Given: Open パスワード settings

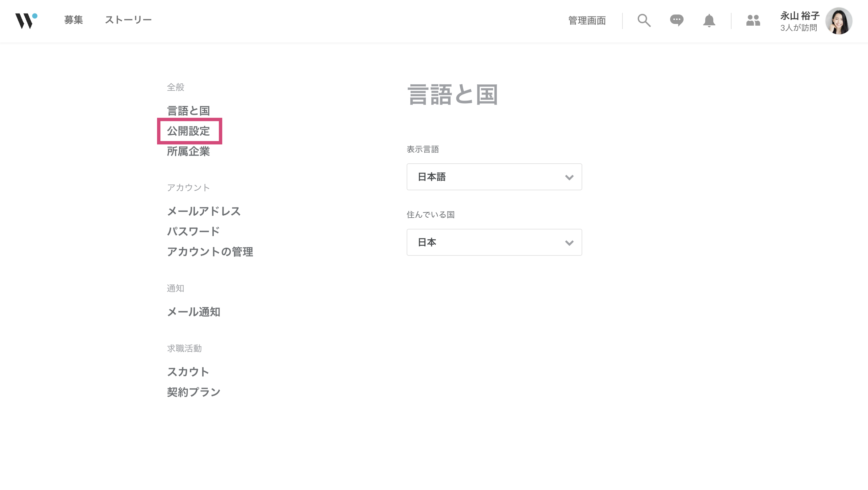Looking at the screenshot, I should (193, 232).
